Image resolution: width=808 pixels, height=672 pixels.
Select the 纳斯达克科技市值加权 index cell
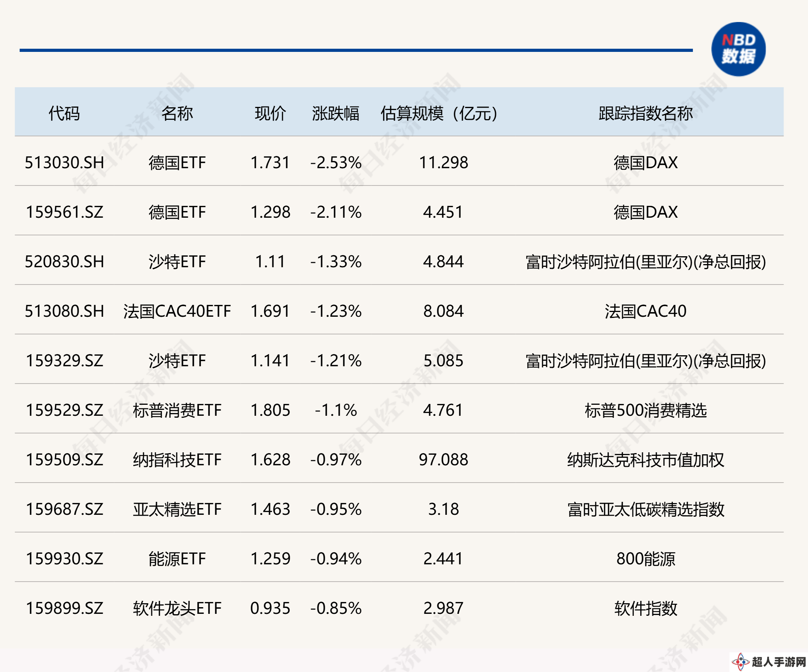pos(646,459)
